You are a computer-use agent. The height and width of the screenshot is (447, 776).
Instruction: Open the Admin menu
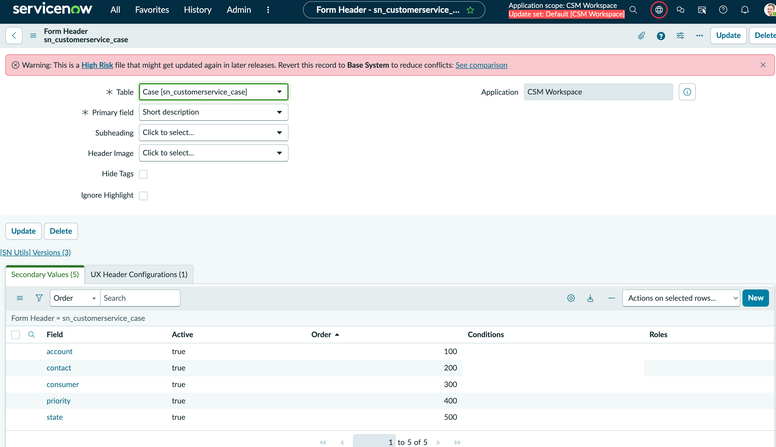(x=239, y=10)
